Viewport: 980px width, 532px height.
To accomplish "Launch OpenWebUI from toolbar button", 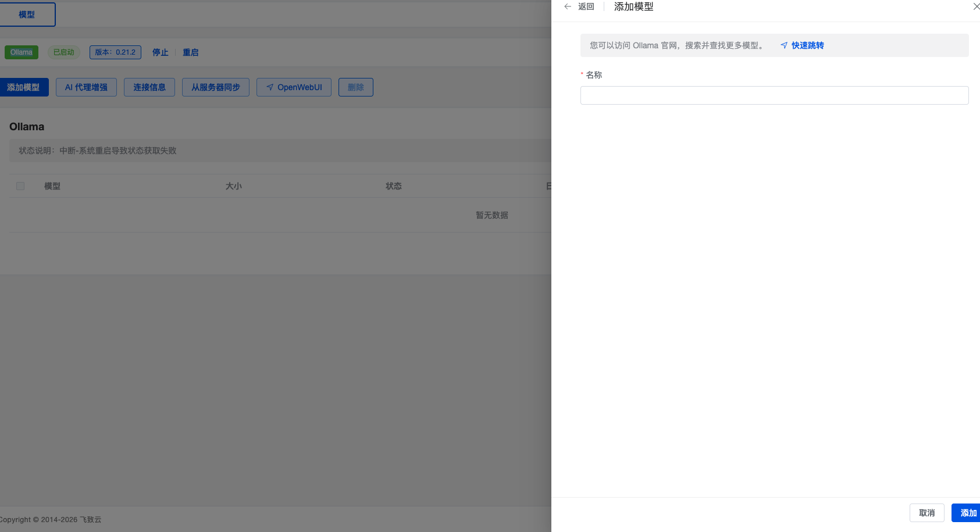I will pyautogui.click(x=294, y=87).
